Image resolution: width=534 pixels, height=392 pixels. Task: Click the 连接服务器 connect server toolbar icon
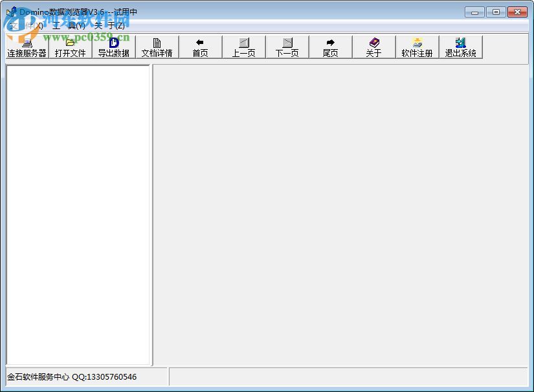click(27, 47)
